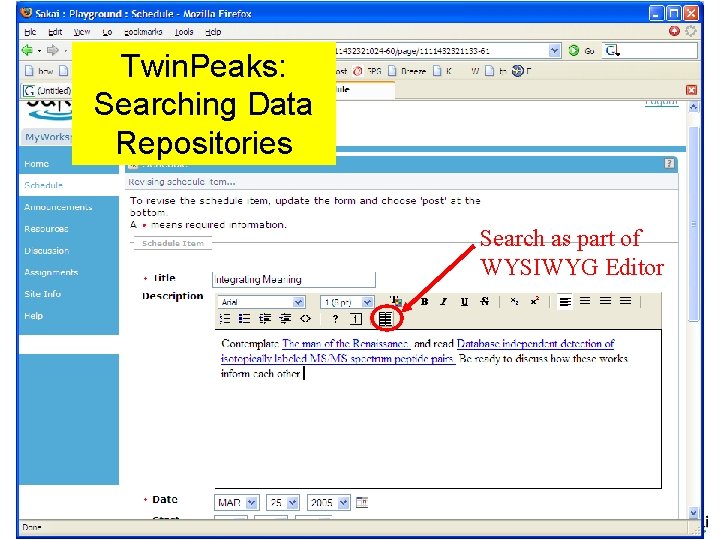Click the browser Back arrow
Screen dimensions: 720x540
pyautogui.click(x=27, y=50)
